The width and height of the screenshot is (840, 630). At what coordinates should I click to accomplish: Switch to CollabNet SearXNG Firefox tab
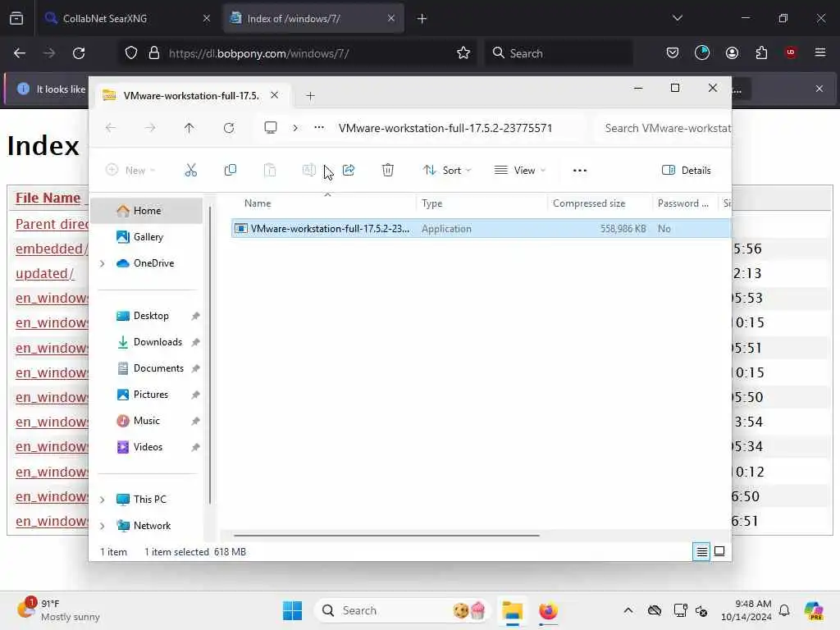pos(127,18)
